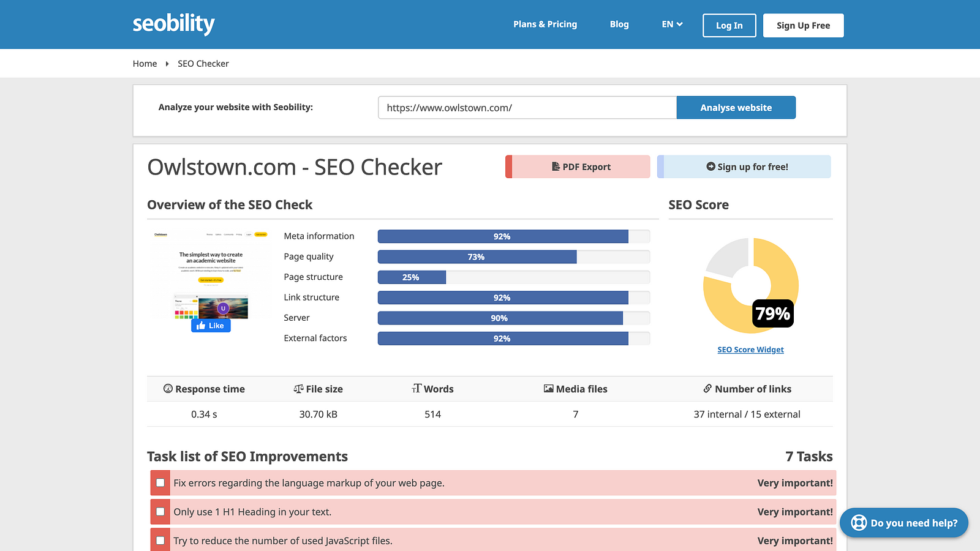Open the Do you need help? chat
980x551 pixels.
pyautogui.click(x=904, y=523)
